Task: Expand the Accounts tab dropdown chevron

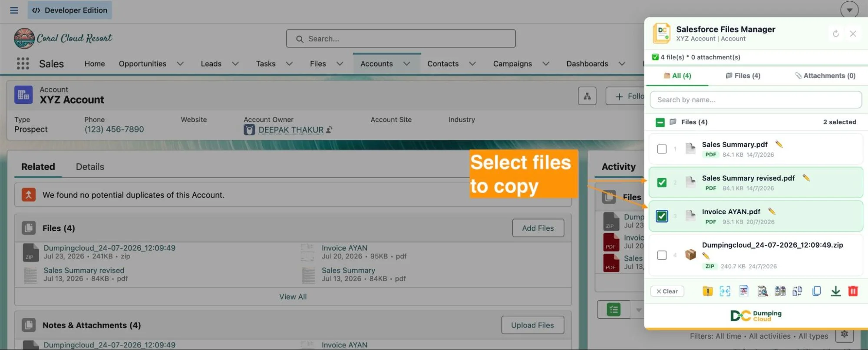Action: tap(406, 64)
